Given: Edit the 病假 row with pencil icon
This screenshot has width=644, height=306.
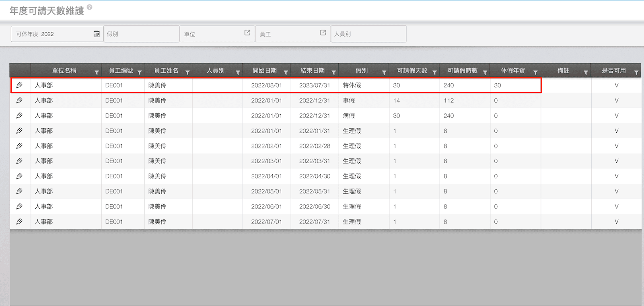Looking at the screenshot, I should coord(19,116).
